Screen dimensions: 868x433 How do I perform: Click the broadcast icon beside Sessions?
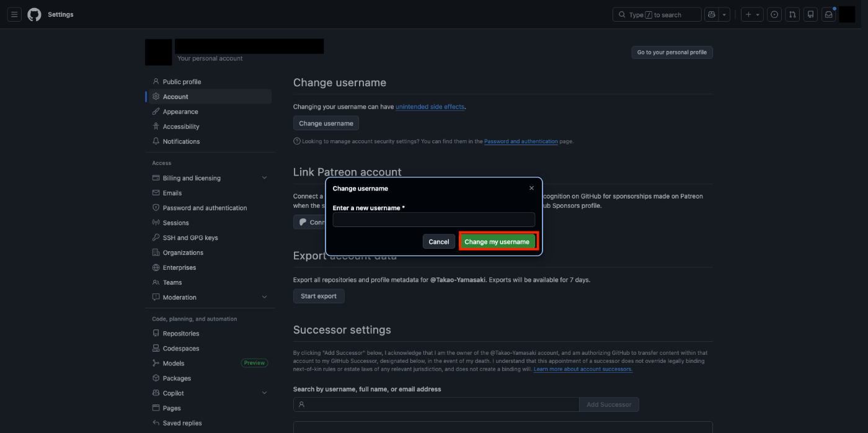(156, 222)
